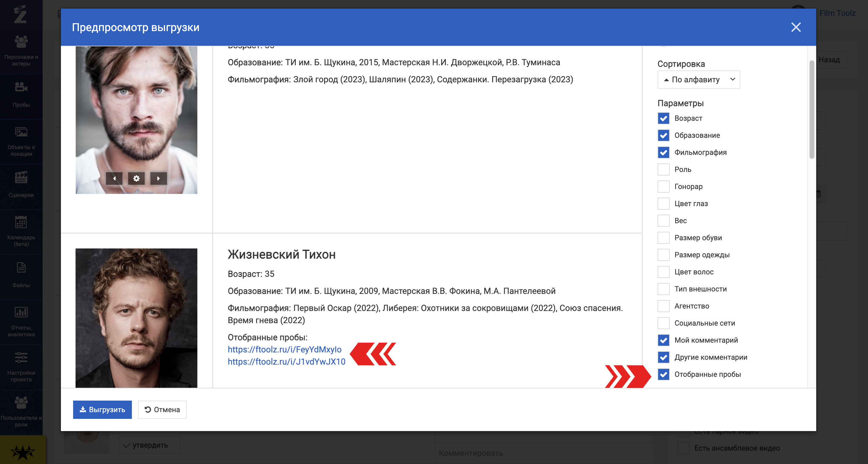This screenshot has width=868, height=464.
Task: Enable the Агентство checkbox
Action: coord(663,306)
